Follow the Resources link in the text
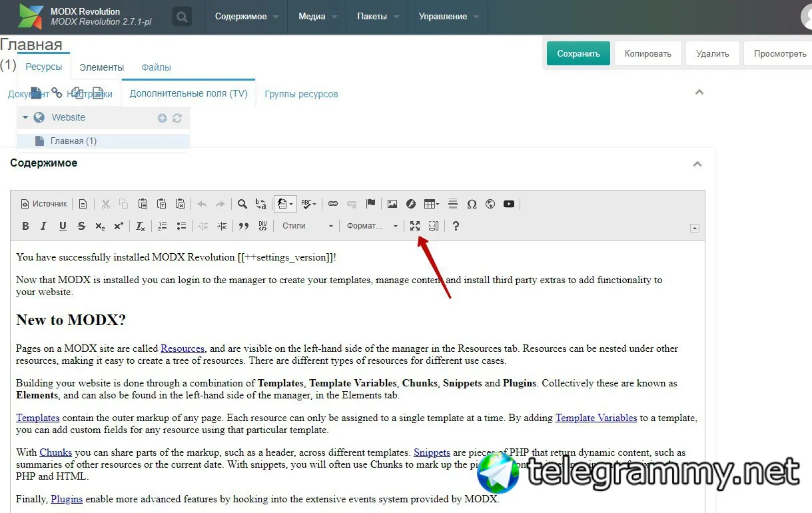The width and height of the screenshot is (812, 513). pyautogui.click(x=183, y=348)
